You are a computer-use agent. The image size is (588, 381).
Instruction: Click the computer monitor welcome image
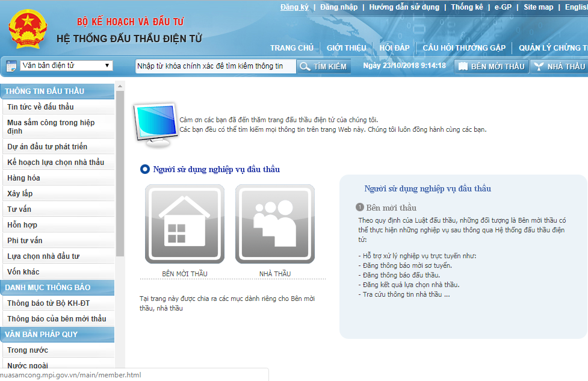click(156, 125)
